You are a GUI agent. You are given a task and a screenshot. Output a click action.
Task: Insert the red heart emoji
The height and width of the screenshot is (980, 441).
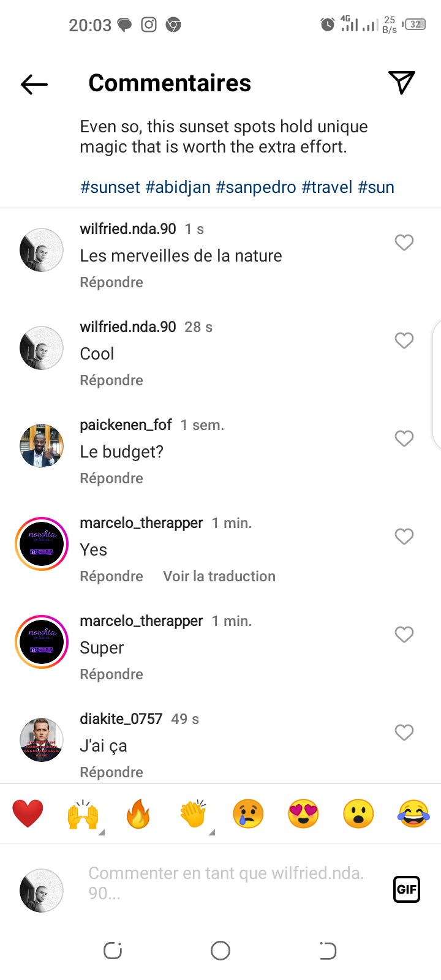point(28,814)
